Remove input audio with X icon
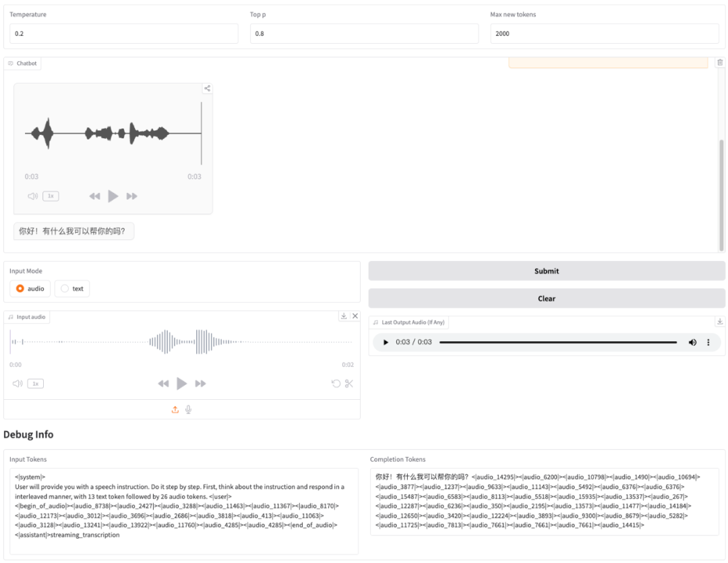The image size is (728, 563). (x=355, y=316)
